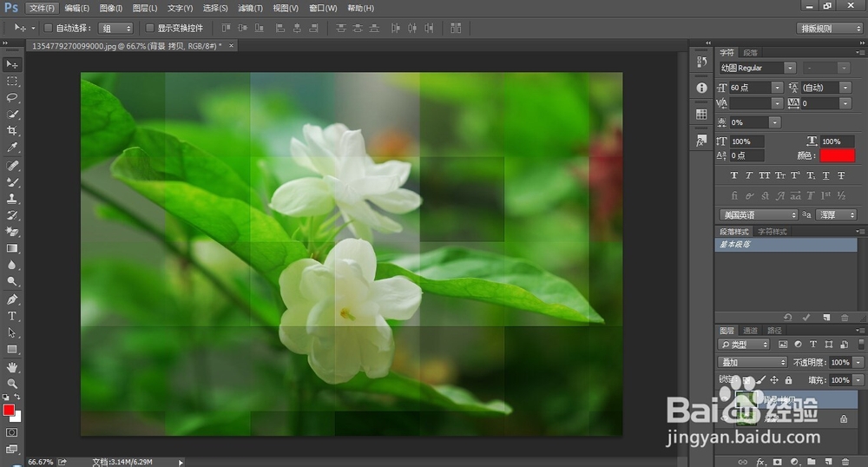This screenshot has height=467, width=868.
Task: Select the Rectangle shape tool
Action: pyautogui.click(x=11, y=350)
